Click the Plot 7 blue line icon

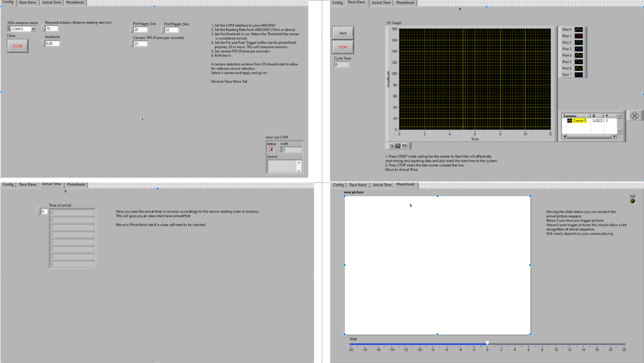point(578,75)
